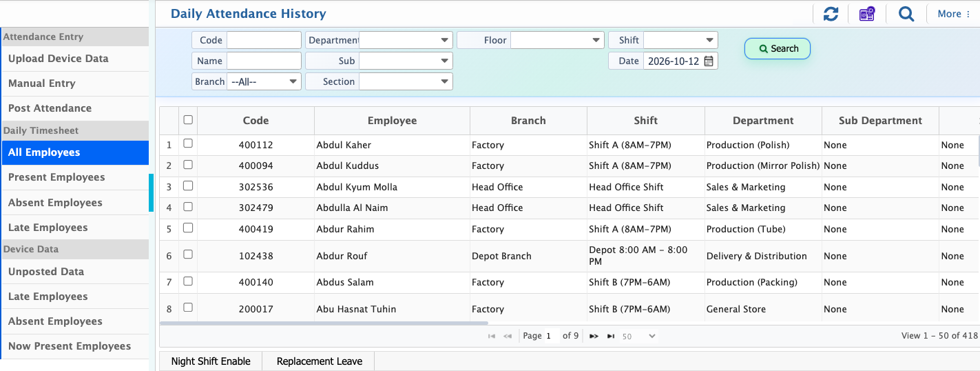Click Production (Mirror Polish) cell
980x371 pixels.
pos(763,166)
